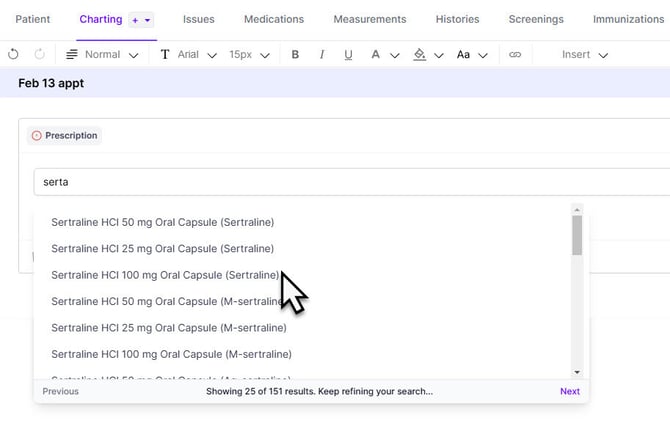Open the Immunizations tab
Image resolution: width=670 pixels, height=434 pixels.
pos(629,19)
